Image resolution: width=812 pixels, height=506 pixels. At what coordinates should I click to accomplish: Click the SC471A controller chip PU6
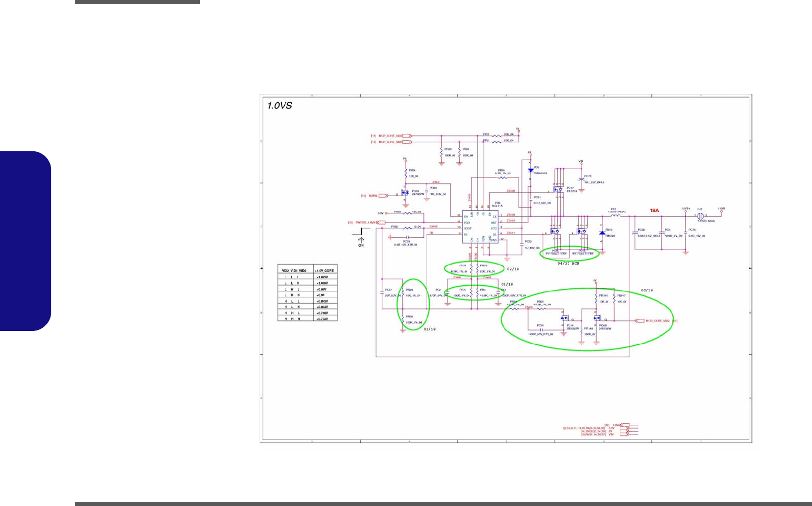tap(480, 227)
